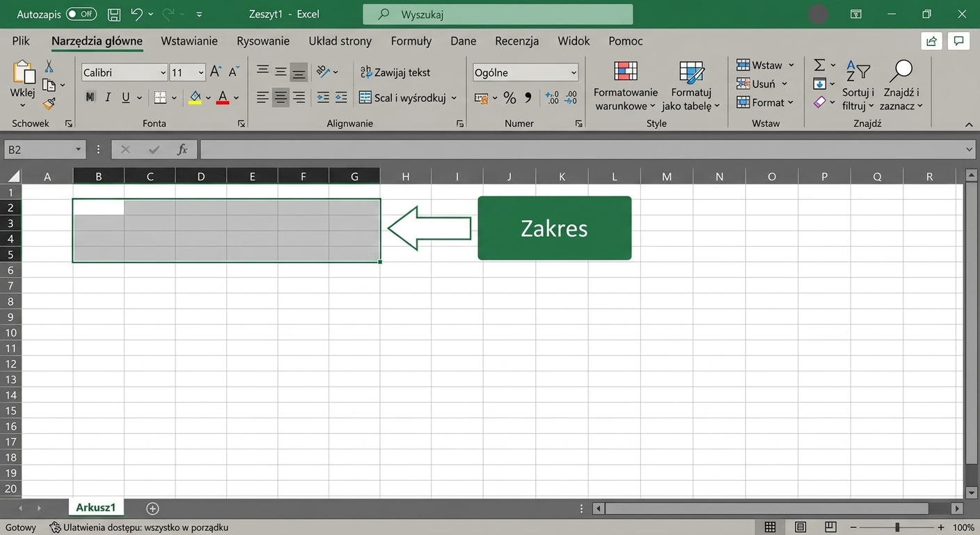The height and width of the screenshot is (535, 980).
Task: Click the Cut scissors icon
Action: (49, 66)
